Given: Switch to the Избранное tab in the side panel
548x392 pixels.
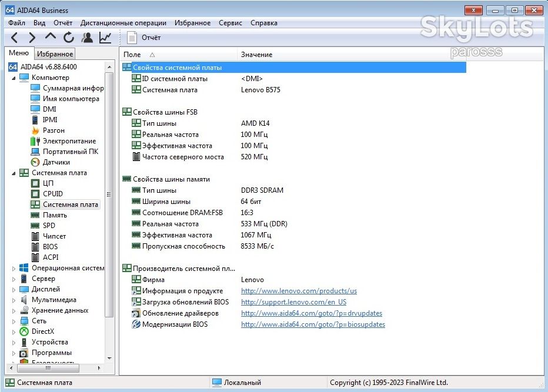Looking at the screenshot, I should (x=55, y=54).
